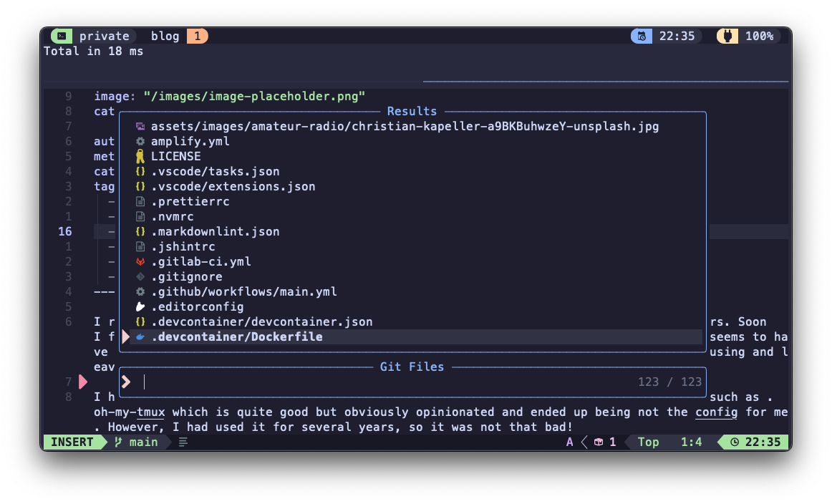Click the selection caret beside the Dockerfile row
Image resolution: width=832 pixels, height=504 pixels.
tap(126, 337)
